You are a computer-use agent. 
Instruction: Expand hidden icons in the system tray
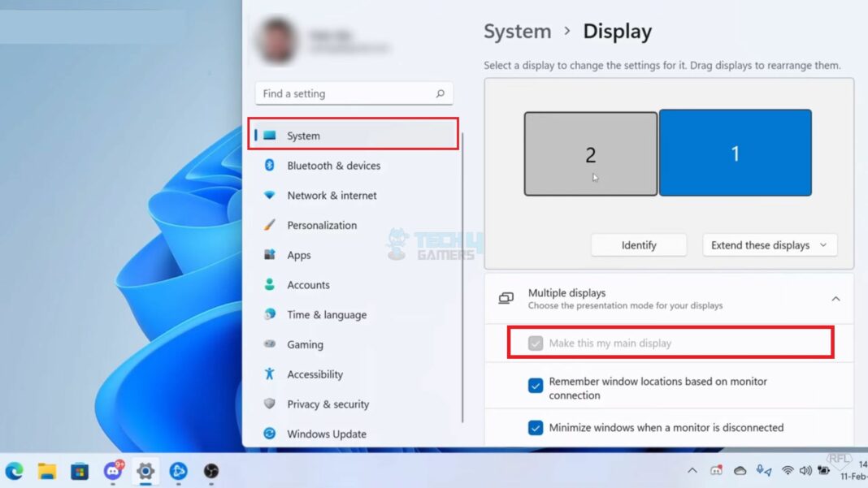692,470
